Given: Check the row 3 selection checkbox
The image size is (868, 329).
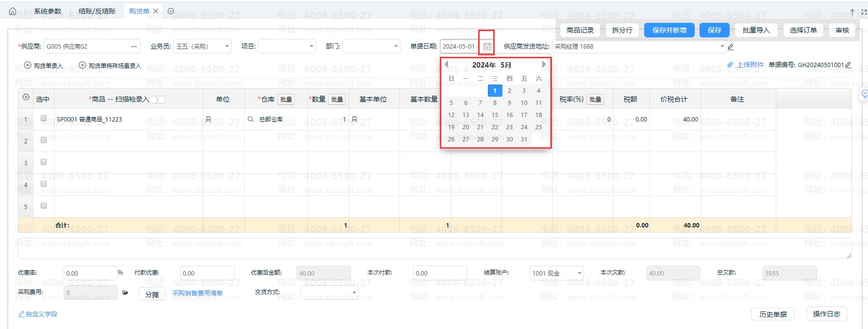Looking at the screenshot, I should (x=44, y=162).
